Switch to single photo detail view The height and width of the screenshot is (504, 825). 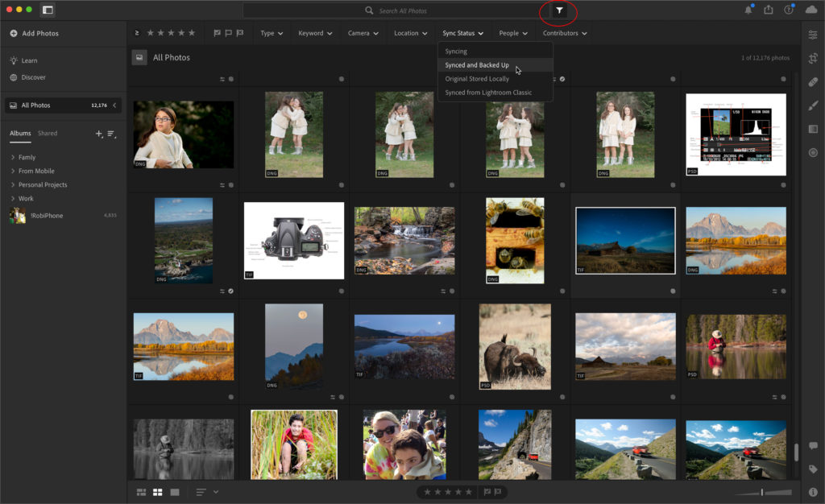(x=175, y=492)
